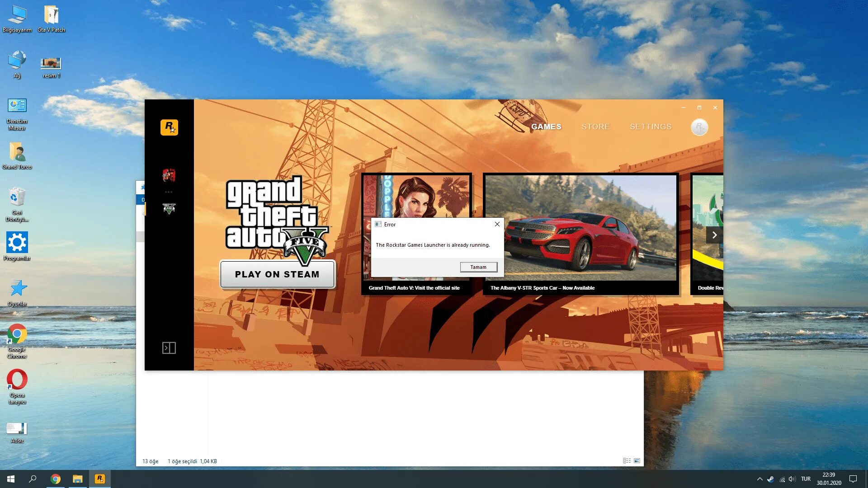Click the Steam tray icon

[771, 479]
